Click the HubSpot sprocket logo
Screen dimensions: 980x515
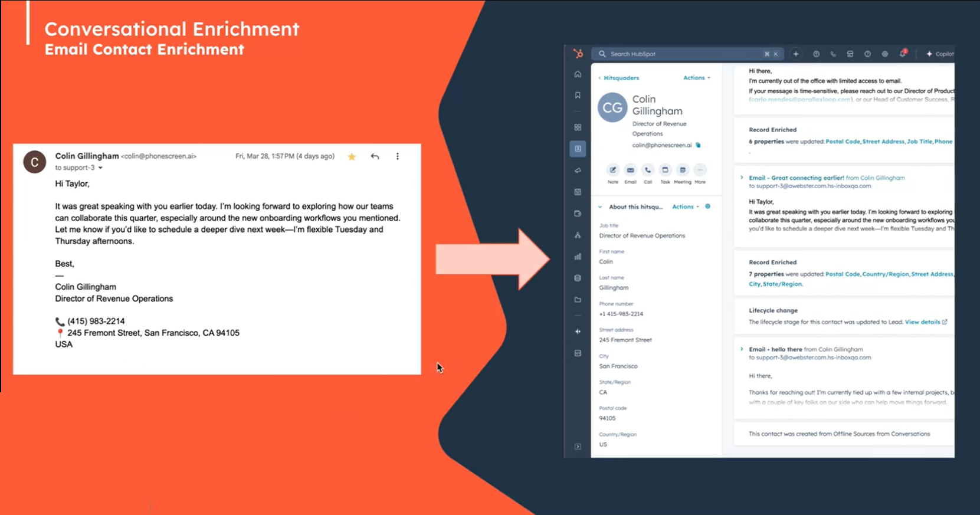coord(578,54)
